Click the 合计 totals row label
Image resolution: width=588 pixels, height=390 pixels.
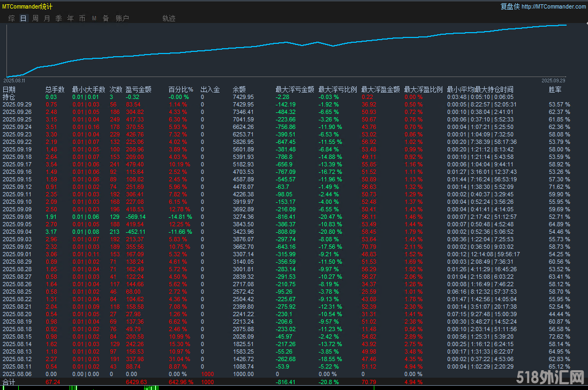tap(9, 383)
